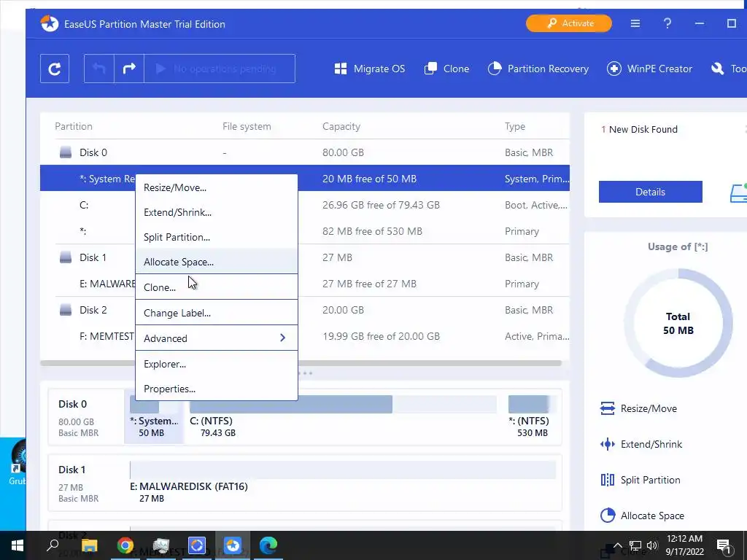Open WinPE Creator

click(649, 69)
